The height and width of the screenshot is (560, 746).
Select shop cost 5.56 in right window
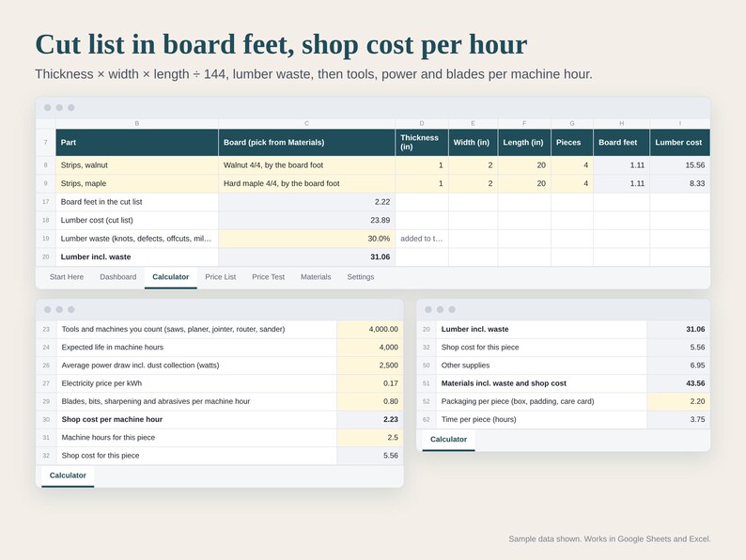[x=678, y=348]
